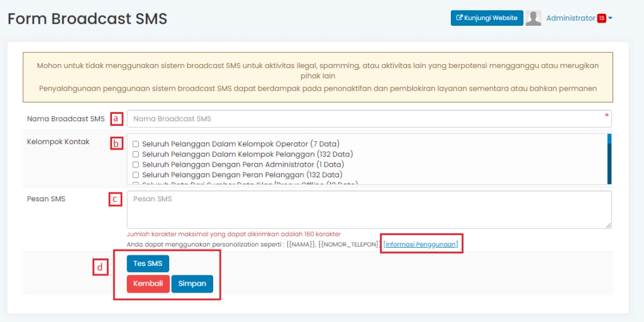The image size is (644, 322).
Task: Save the form with Simpan
Action: click(x=192, y=284)
